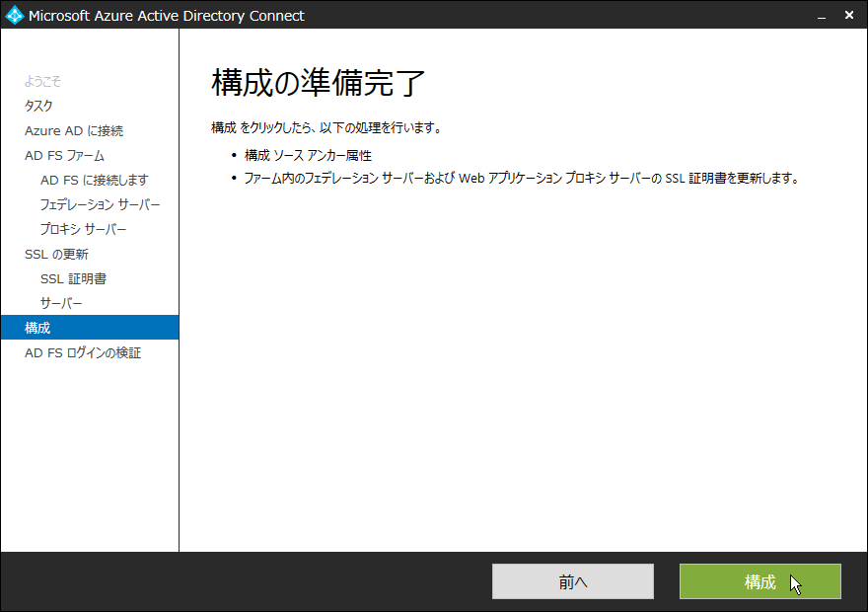This screenshot has height=612, width=868.
Task: Click the SSL 証明書を更新します bullet text
Action: 521,179
